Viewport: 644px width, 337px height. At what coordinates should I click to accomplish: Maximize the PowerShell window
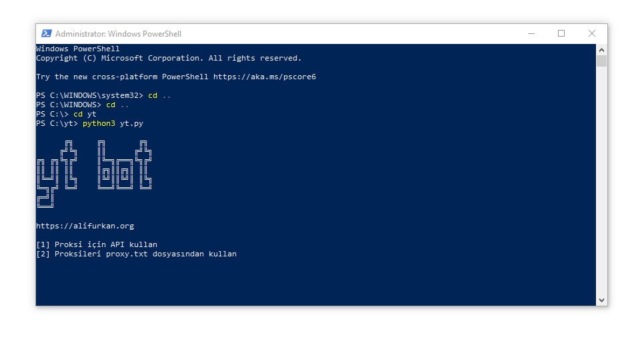561,33
